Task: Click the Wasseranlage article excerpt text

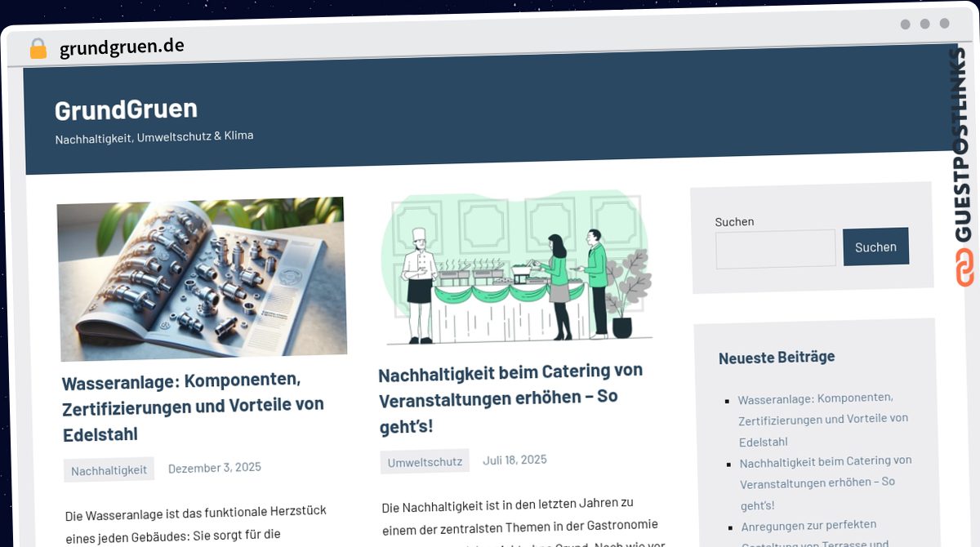Action: (196, 524)
